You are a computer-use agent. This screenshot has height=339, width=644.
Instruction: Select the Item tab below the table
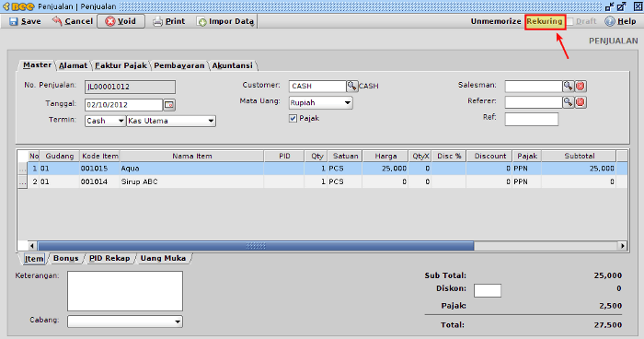point(34,259)
